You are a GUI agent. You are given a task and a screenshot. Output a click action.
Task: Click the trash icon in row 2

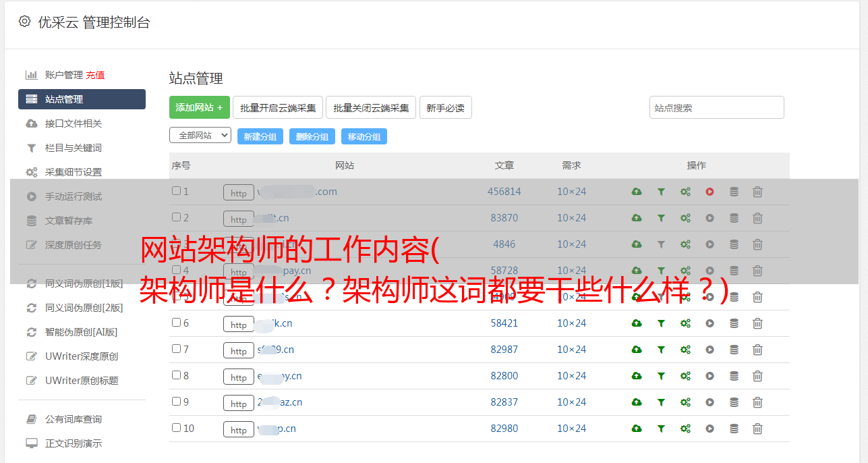click(757, 218)
